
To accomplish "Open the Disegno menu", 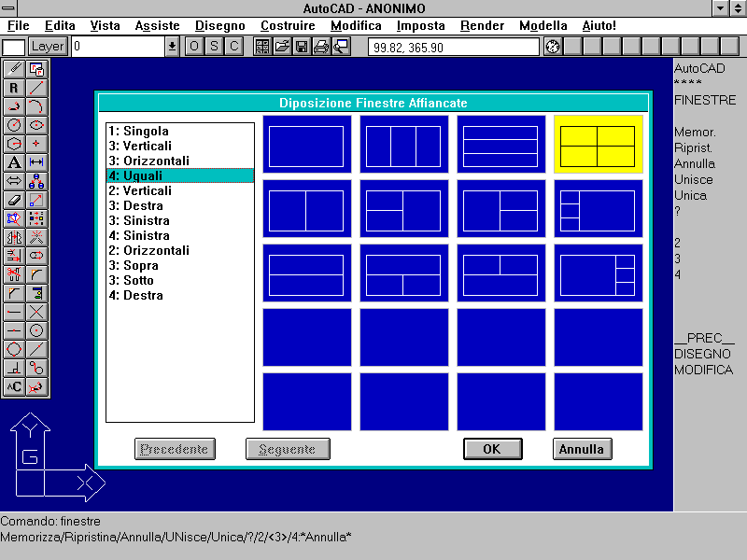I will pos(220,26).
